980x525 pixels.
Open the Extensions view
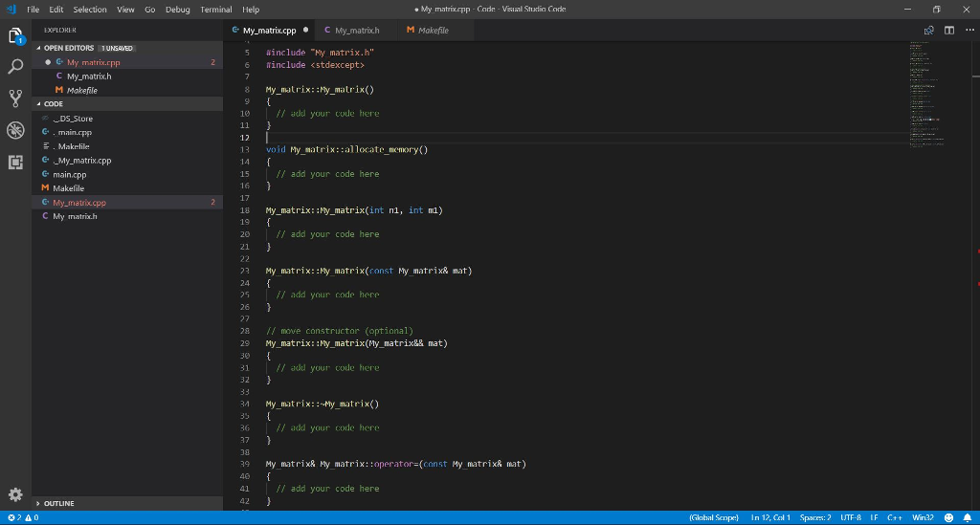tap(15, 162)
